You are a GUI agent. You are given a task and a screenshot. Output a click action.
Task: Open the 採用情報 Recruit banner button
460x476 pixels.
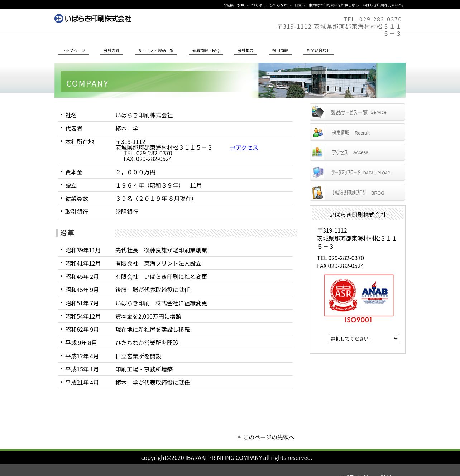coord(358,132)
